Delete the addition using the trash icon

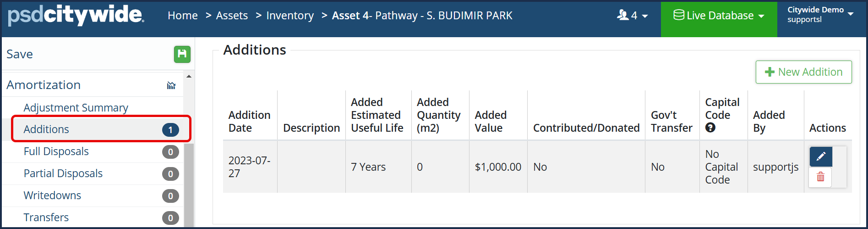820,177
